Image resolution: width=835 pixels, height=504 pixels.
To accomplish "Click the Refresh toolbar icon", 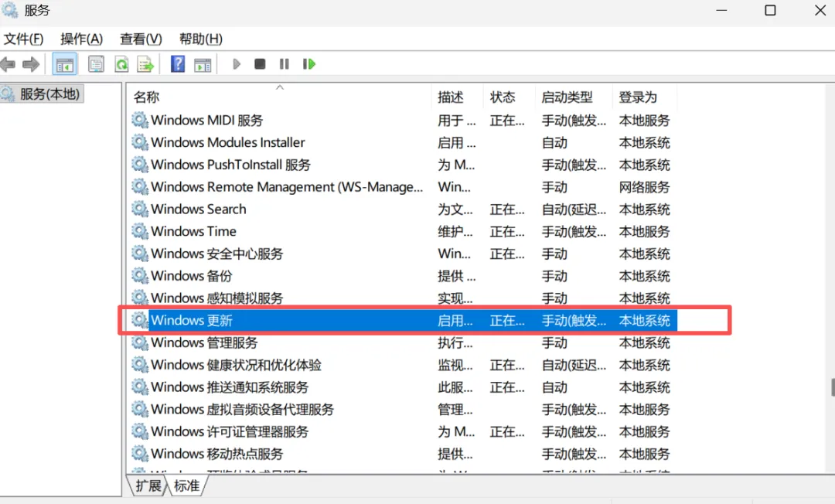I will (x=122, y=64).
